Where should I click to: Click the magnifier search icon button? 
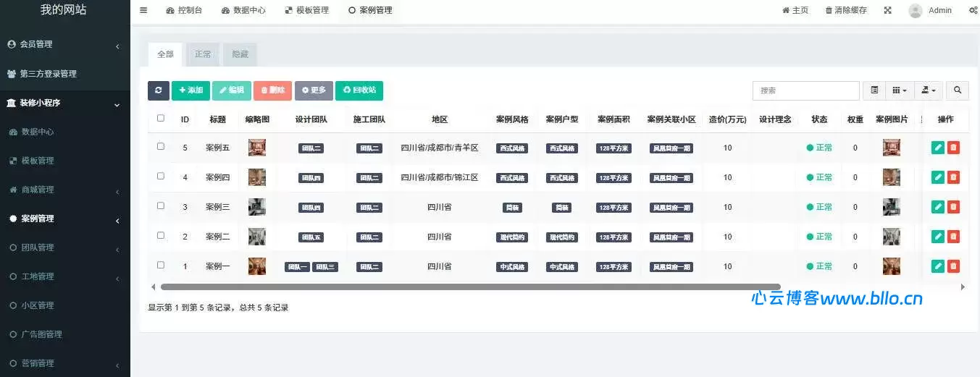tap(958, 90)
